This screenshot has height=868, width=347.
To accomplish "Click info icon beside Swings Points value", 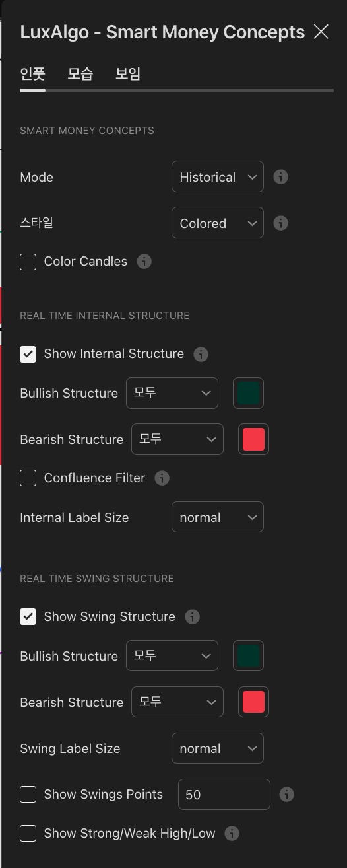I will pyautogui.click(x=286, y=795).
